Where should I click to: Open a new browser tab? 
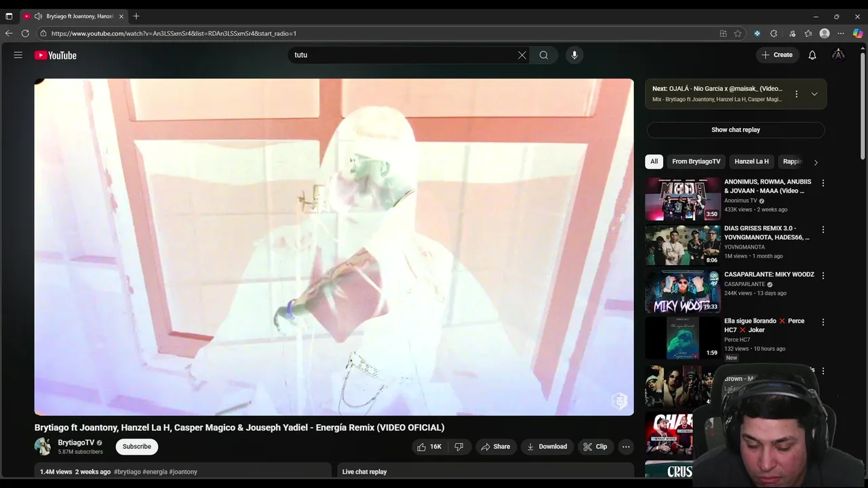pyautogui.click(x=136, y=16)
